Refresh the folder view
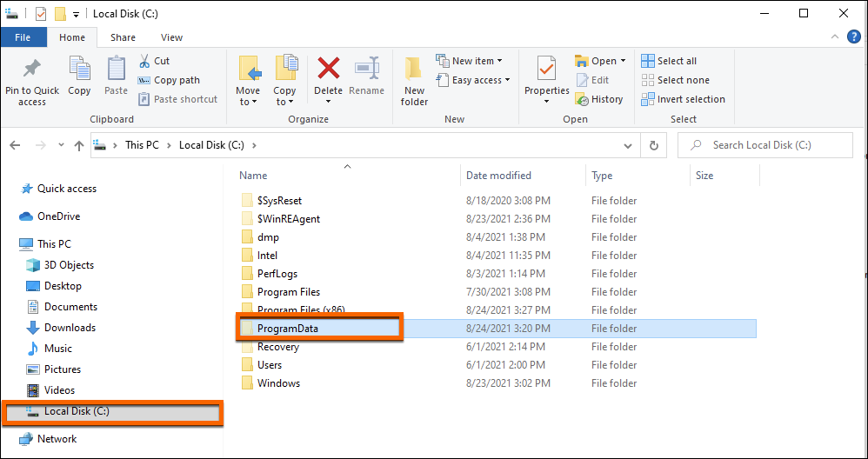The image size is (868, 459). 654,145
